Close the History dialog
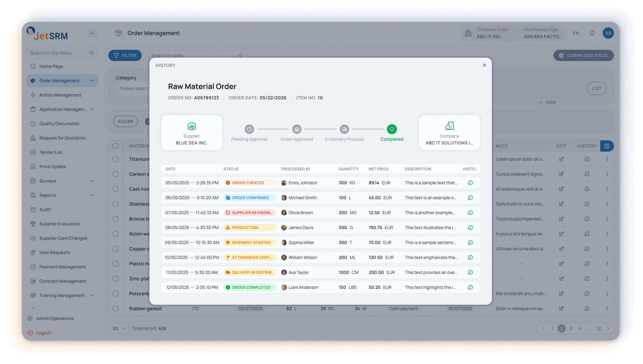This screenshot has height=364, width=643. point(484,65)
